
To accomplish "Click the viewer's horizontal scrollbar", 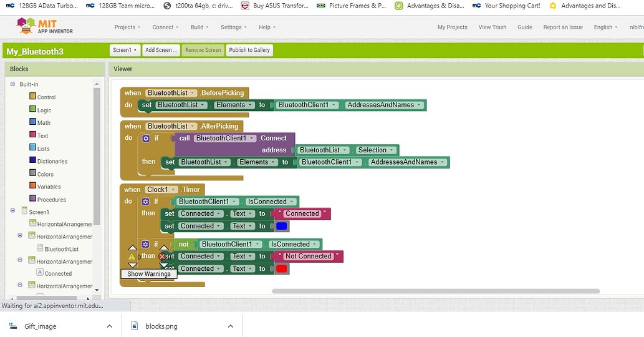I will click(435, 291).
